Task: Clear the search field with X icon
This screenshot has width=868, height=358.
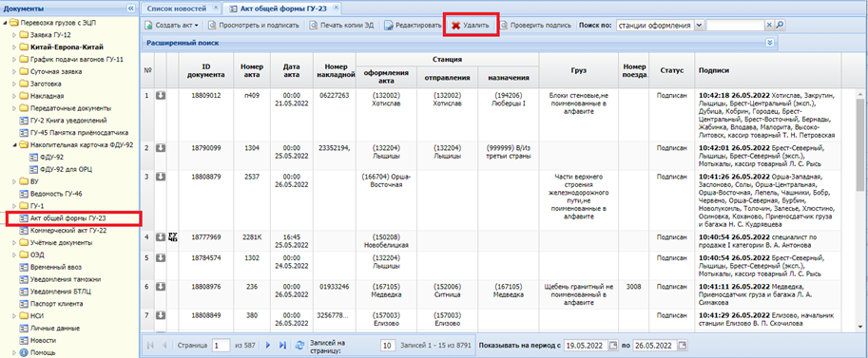Action: [x=769, y=26]
